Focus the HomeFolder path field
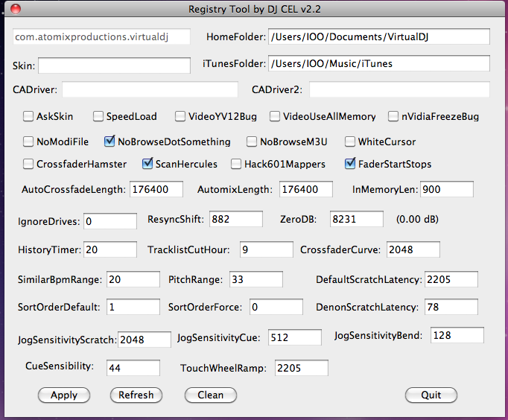Screen dimensions: 508x420 pyautogui.click(x=378, y=36)
